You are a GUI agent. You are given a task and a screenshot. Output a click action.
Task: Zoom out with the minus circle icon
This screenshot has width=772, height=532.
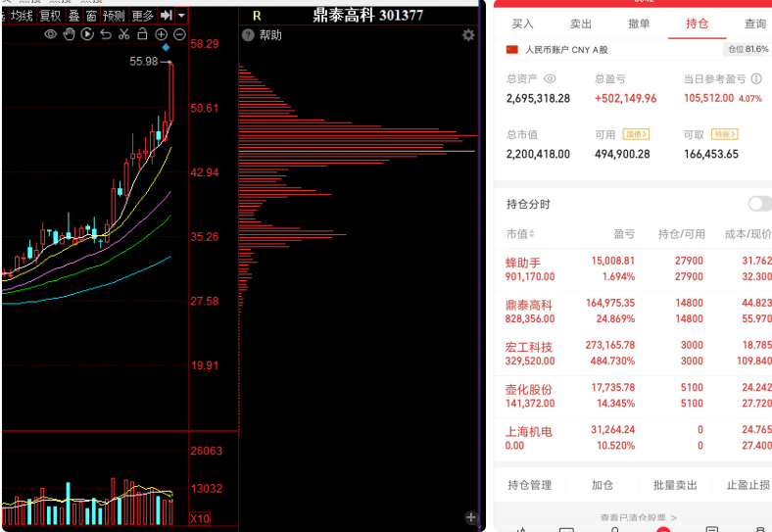click(x=179, y=34)
